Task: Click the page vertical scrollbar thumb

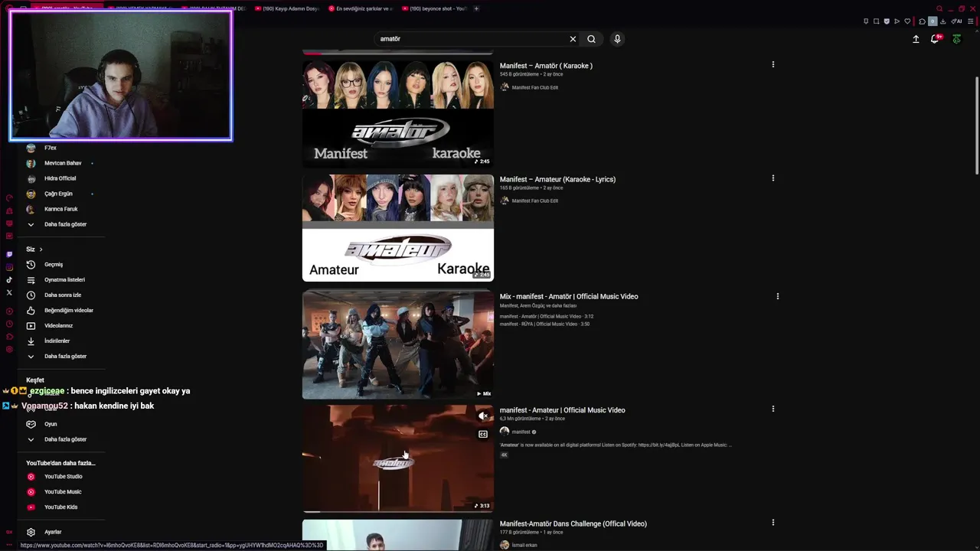Action: tap(976, 126)
